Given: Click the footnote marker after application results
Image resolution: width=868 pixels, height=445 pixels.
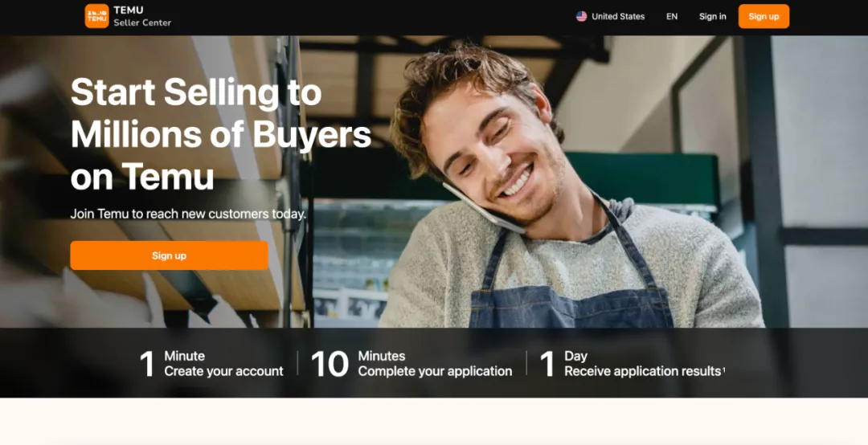Looking at the screenshot, I should coord(723,369).
